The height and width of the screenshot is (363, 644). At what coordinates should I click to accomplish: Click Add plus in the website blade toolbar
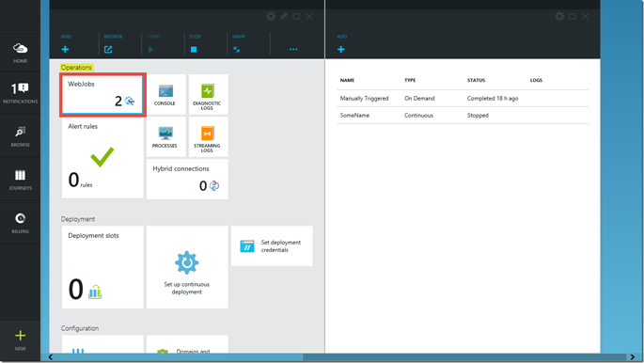[65, 50]
